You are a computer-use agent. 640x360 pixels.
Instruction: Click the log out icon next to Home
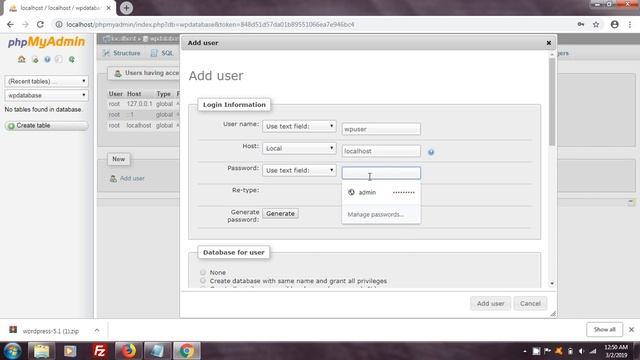pos(35,60)
